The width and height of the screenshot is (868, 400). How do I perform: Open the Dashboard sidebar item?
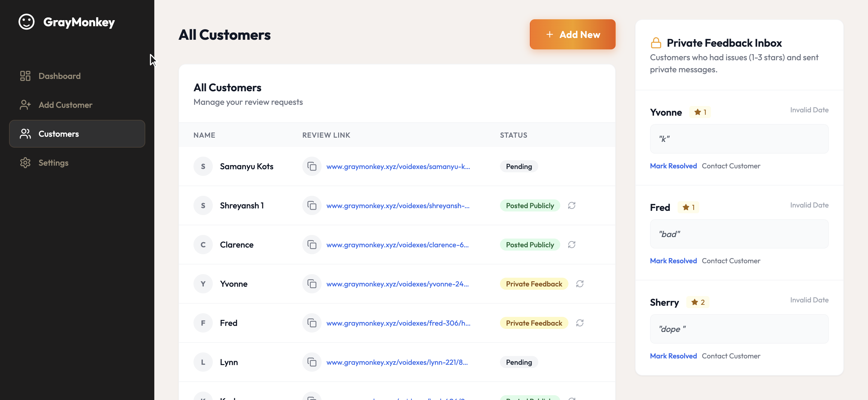[59, 76]
